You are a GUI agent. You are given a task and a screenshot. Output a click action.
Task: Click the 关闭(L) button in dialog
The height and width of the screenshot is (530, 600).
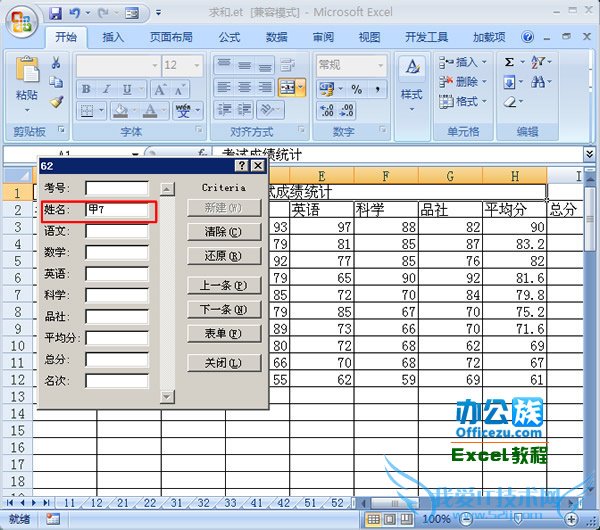(x=224, y=362)
